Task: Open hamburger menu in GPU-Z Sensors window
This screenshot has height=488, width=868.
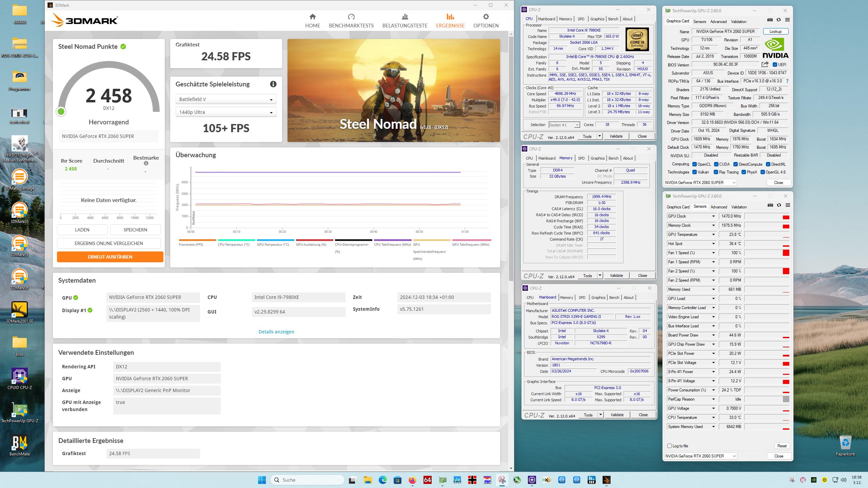Action: (x=788, y=205)
